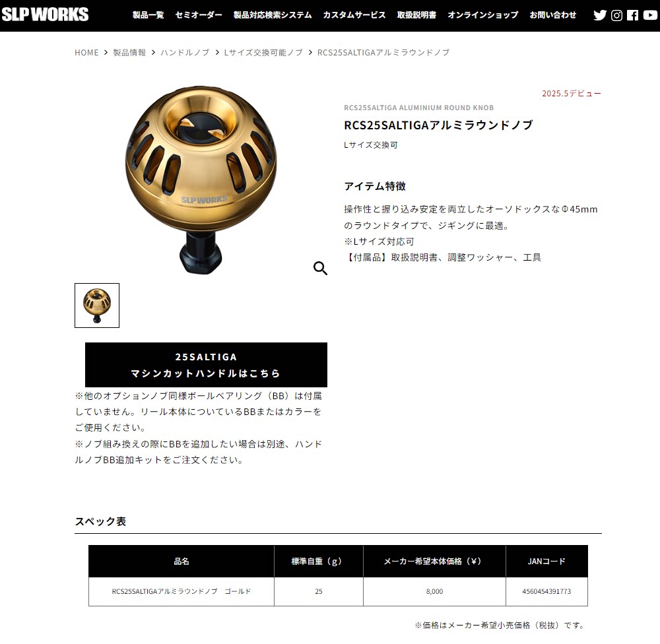Go to オンラインショップ
The height and width of the screenshot is (644, 660).
click(483, 15)
